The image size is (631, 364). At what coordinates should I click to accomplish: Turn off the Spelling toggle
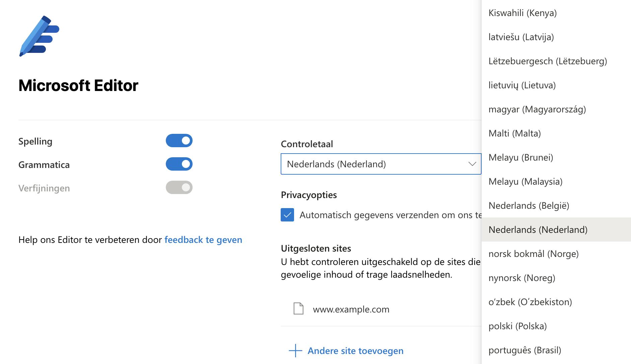pos(179,141)
